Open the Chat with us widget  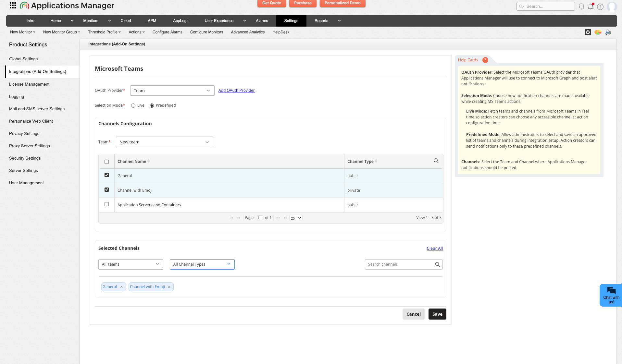(611, 295)
